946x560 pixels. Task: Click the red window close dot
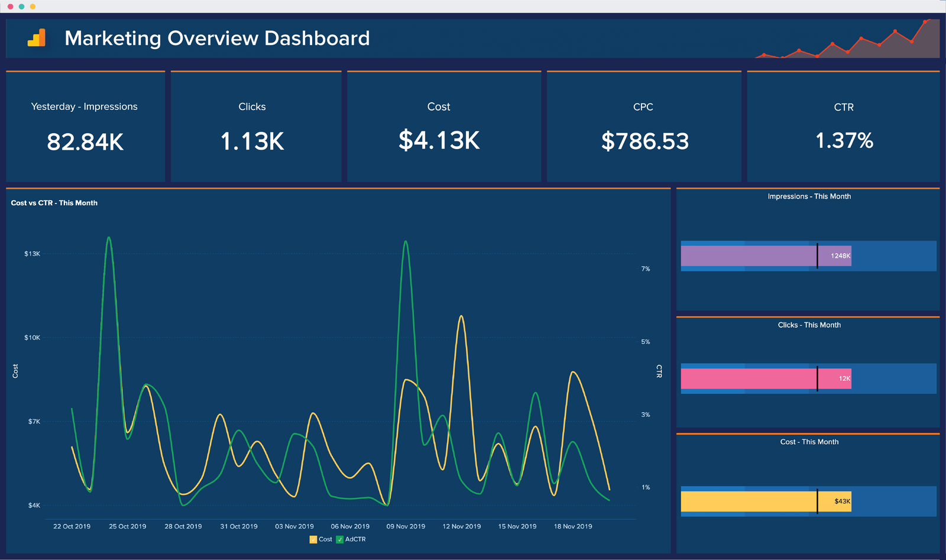click(x=10, y=7)
